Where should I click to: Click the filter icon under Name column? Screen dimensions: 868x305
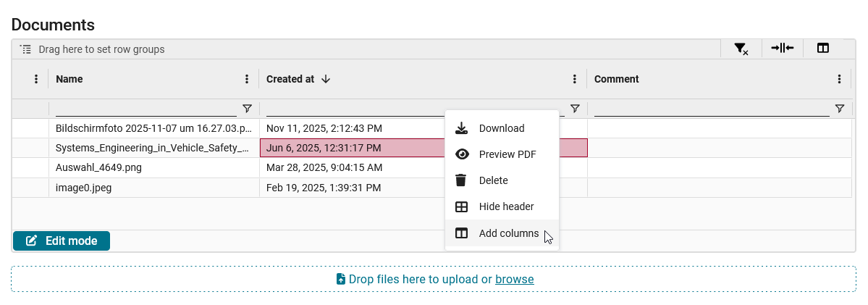247,109
